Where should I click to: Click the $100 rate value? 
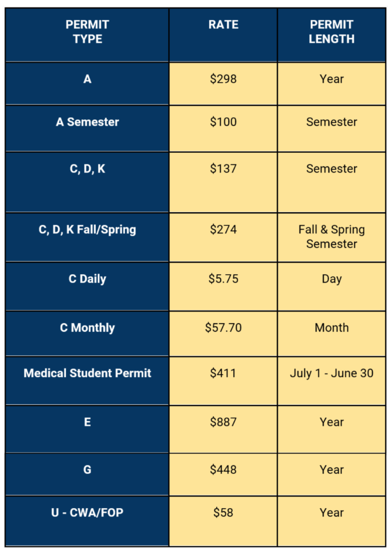point(223,123)
